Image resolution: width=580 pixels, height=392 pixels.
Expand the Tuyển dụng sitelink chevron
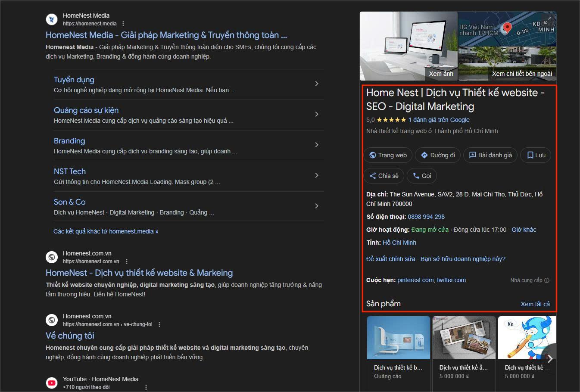(x=317, y=84)
